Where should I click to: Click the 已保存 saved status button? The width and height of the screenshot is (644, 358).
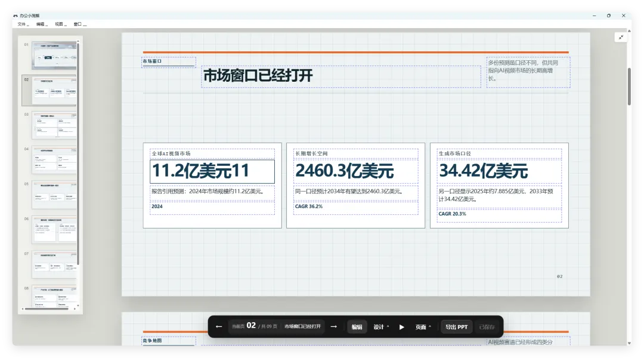(x=487, y=327)
